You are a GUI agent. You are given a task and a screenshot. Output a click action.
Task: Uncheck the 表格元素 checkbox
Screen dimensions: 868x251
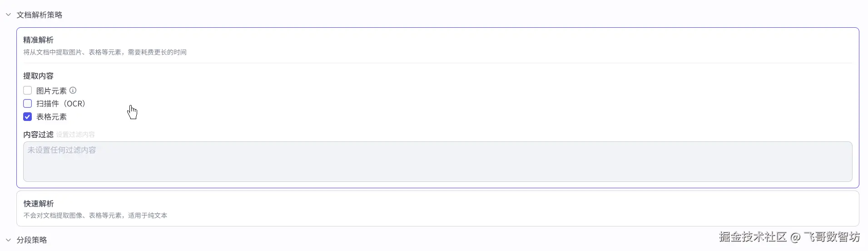(x=28, y=117)
